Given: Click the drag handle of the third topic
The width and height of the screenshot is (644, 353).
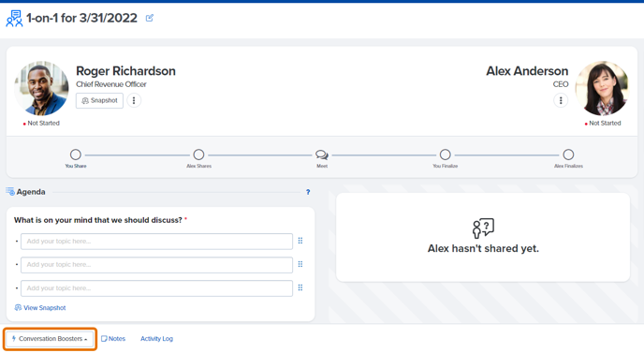Looking at the screenshot, I should (x=300, y=287).
